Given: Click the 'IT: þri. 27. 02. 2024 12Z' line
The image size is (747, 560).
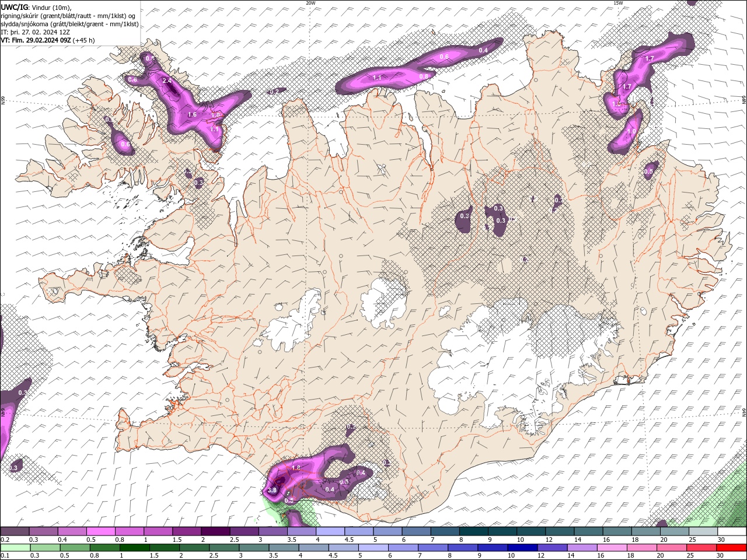Looking at the screenshot, I should (35, 32).
